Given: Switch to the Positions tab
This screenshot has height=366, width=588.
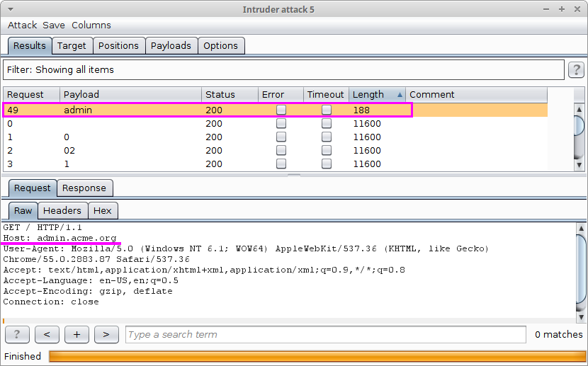Looking at the screenshot, I should click(118, 46).
